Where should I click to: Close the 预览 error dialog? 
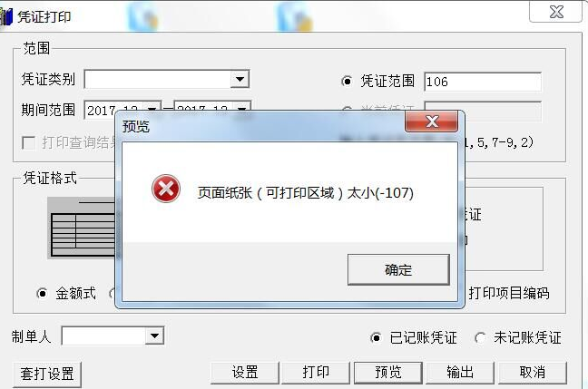coord(432,121)
